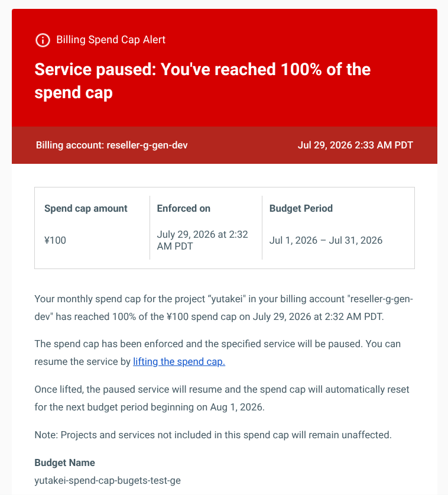Viewport: 448px width, 495px height.
Task: Click the 'Jul 1, 2026 – Jul 31, 2026' period value
Action: click(326, 240)
